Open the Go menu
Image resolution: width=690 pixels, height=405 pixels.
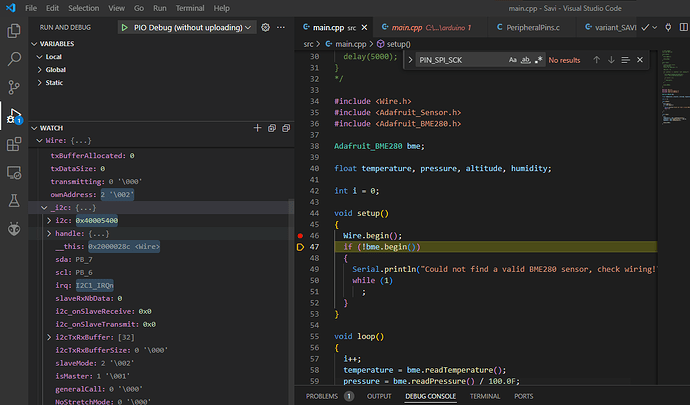pyautogui.click(x=139, y=8)
